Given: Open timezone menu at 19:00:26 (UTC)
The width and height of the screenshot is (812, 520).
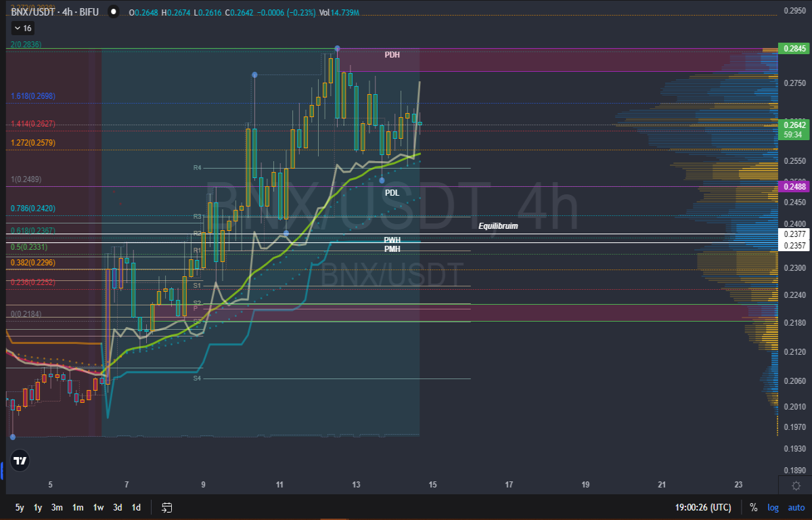Looking at the screenshot, I should (x=703, y=507).
